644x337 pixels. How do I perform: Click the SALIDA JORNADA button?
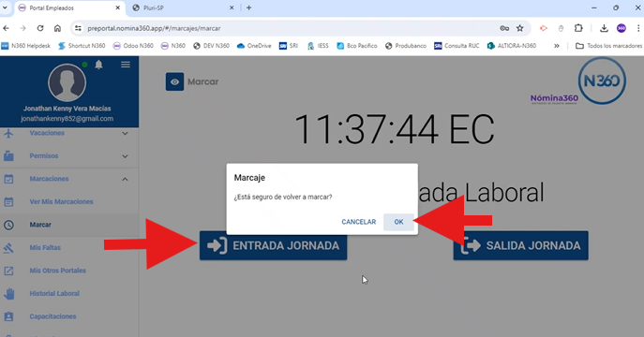pos(521,245)
